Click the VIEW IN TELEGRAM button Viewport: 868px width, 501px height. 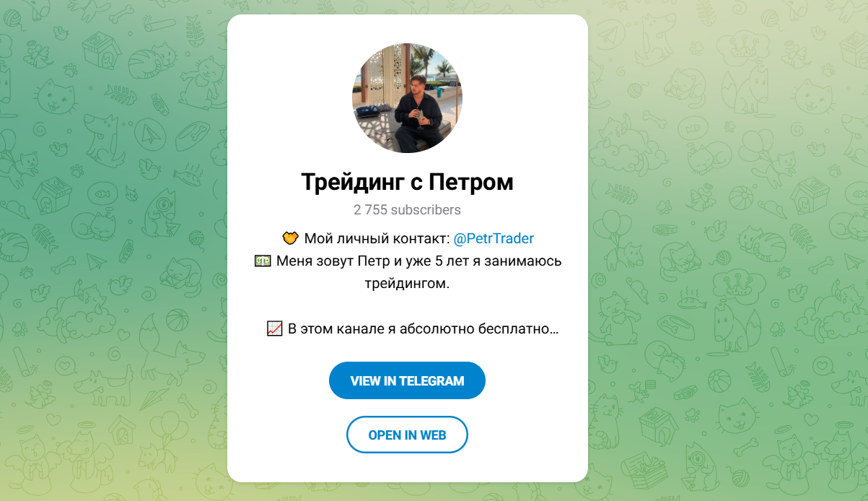click(407, 380)
